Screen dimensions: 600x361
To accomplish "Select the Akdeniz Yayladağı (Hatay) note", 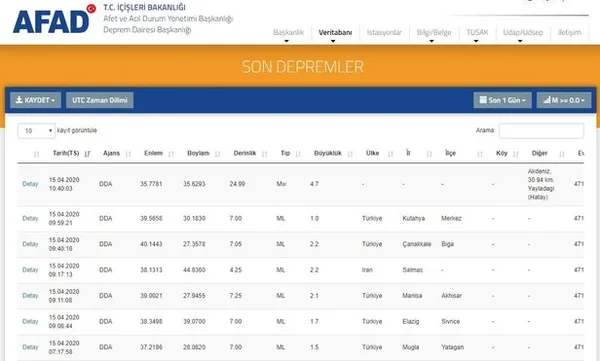I will pyautogui.click(x=541, y=184).
